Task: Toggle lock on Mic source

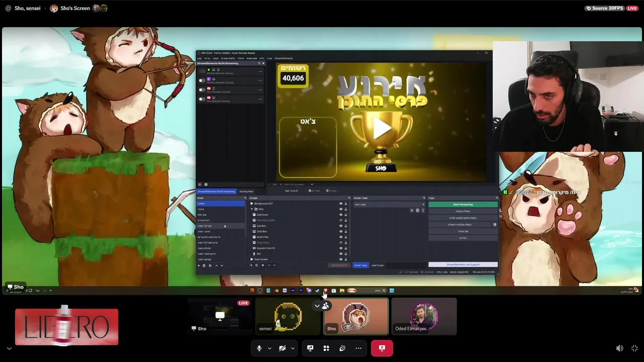Action: pyautogui.click(x=346, y=253)
